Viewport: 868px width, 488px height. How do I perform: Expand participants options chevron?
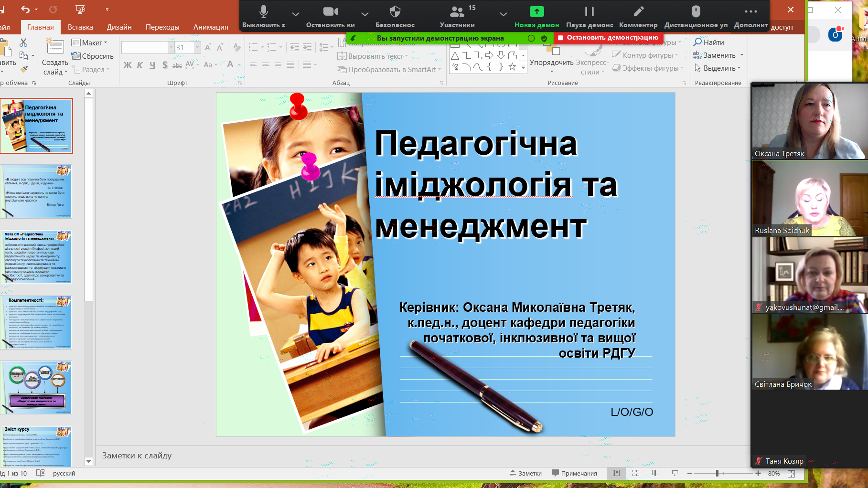coord(503,14)
